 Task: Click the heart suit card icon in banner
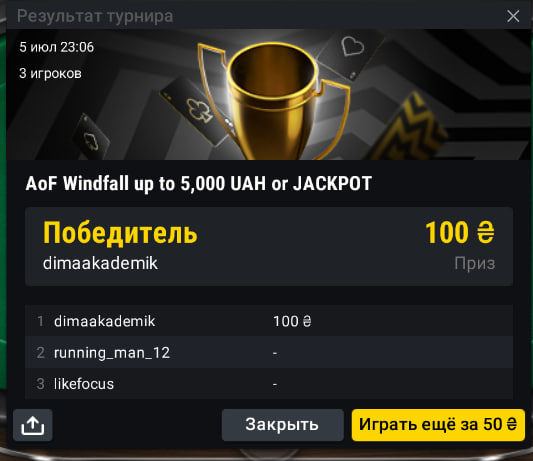coord(353,45)
